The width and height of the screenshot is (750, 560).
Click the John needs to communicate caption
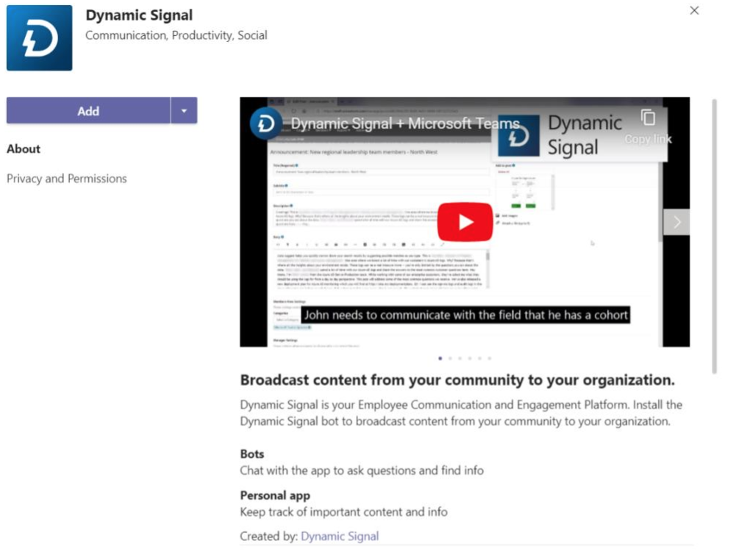466,315
